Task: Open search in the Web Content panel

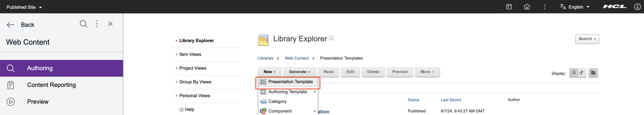Action: [84, 24]
